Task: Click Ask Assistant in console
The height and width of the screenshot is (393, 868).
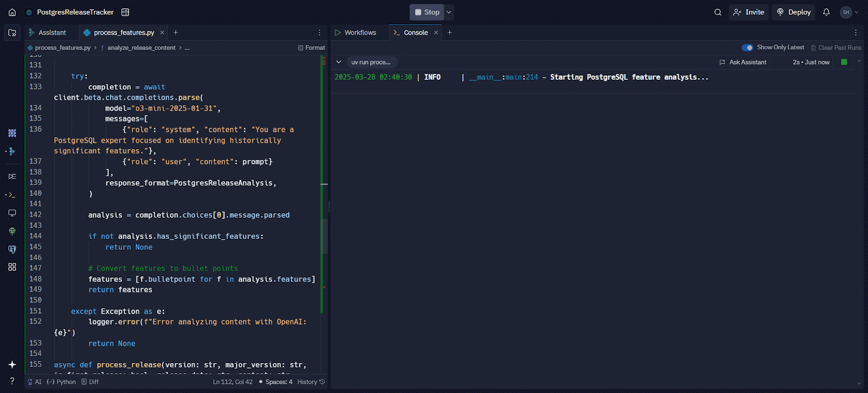Action: click(743, 62)
